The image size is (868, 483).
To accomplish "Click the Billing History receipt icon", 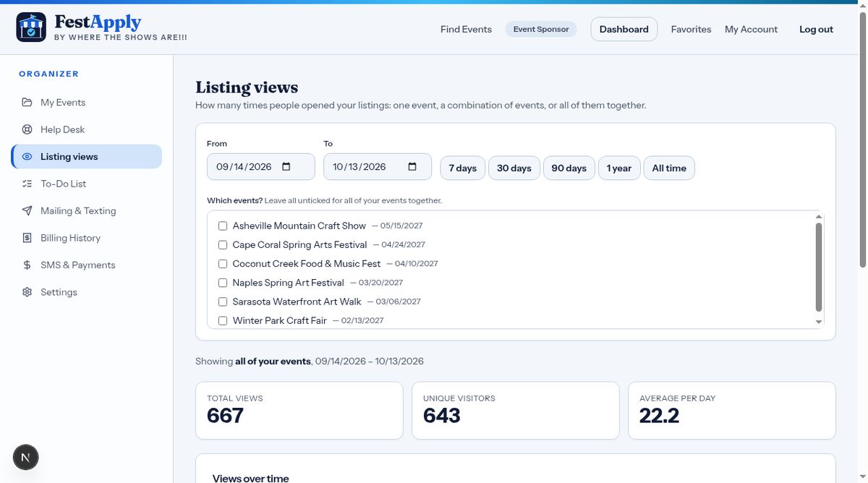I will (x=27, y=238).
